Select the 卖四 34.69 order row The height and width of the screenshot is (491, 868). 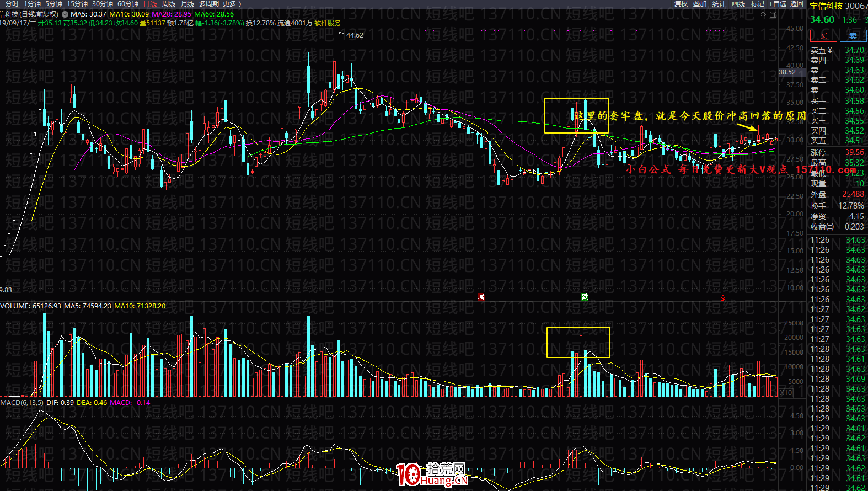[837, 60]
